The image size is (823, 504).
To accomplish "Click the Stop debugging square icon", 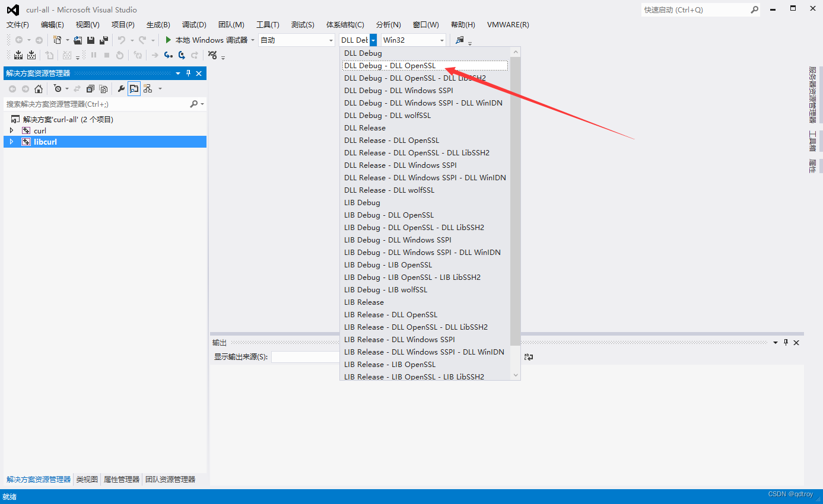I will [107, 55].
